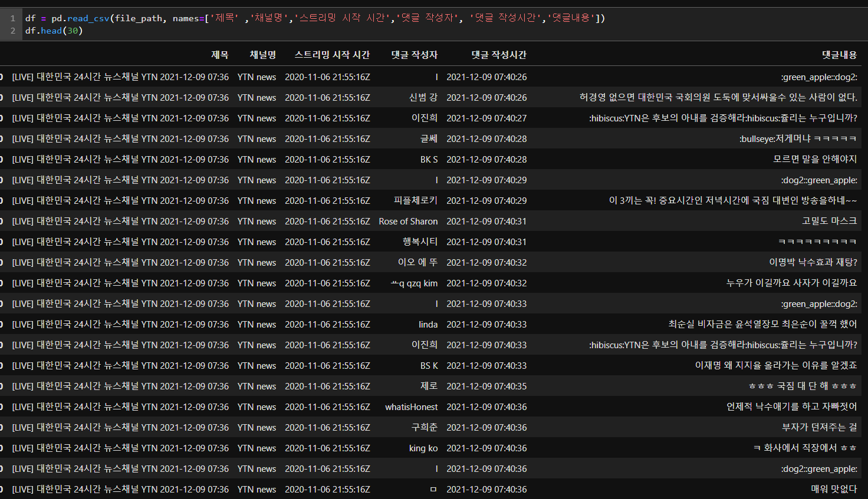868x499 pixels.
Task: Select author cell 구희춘
Action: coord(425,427)
